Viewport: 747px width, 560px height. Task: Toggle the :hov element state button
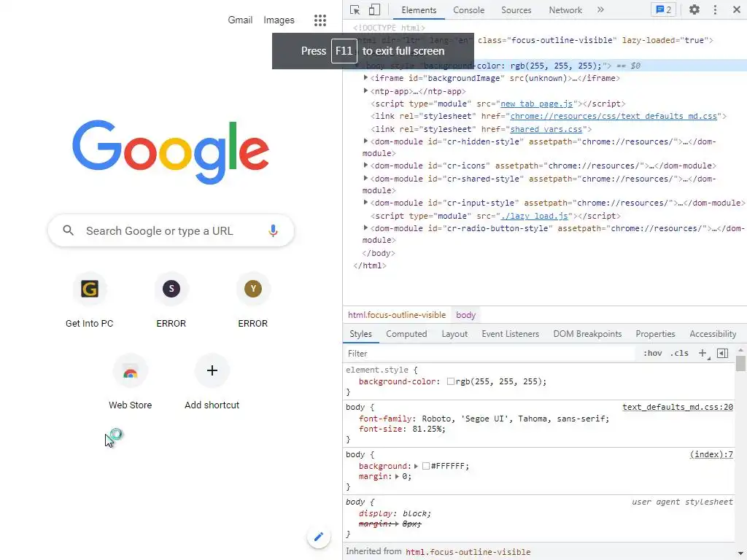pyautogui.click(x=652, y=353)
